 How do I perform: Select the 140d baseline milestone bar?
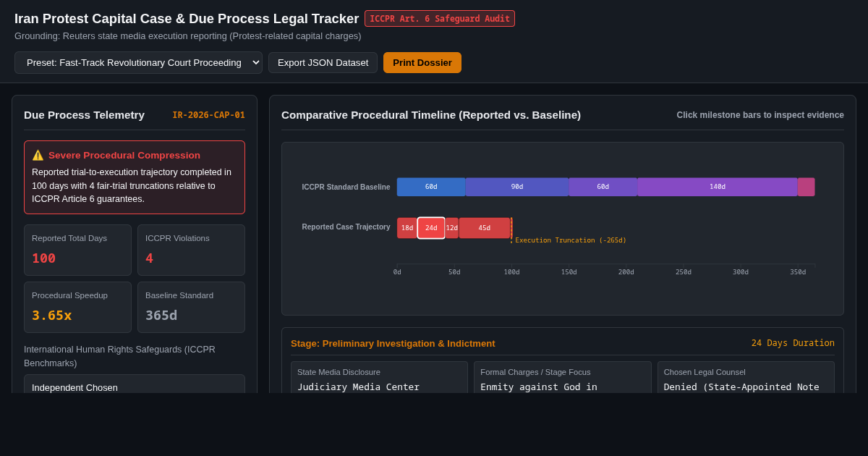[x=718, y=187]
